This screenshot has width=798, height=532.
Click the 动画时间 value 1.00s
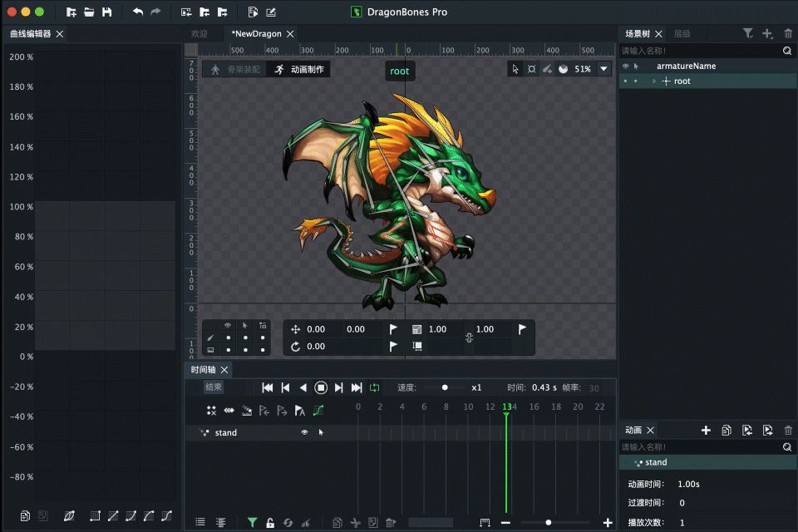[688, 484]
